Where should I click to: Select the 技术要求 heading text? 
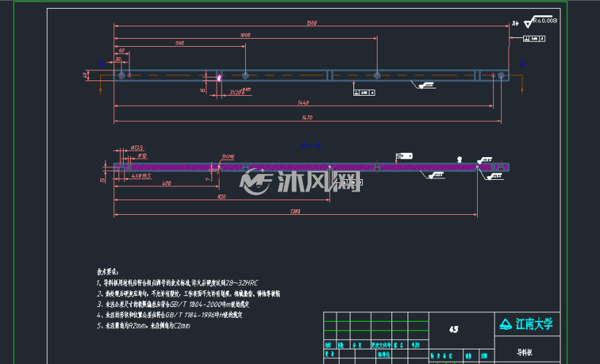[x=108, y=272]
